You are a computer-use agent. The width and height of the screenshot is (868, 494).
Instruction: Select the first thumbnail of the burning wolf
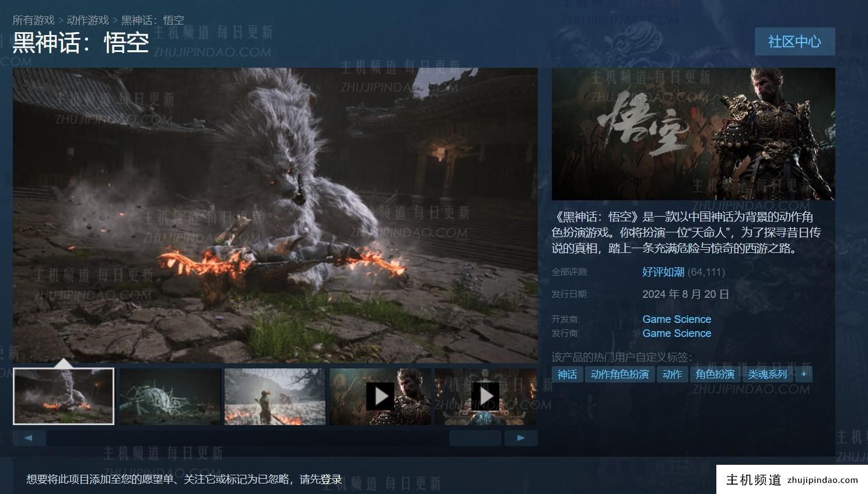tap(64, 396)
